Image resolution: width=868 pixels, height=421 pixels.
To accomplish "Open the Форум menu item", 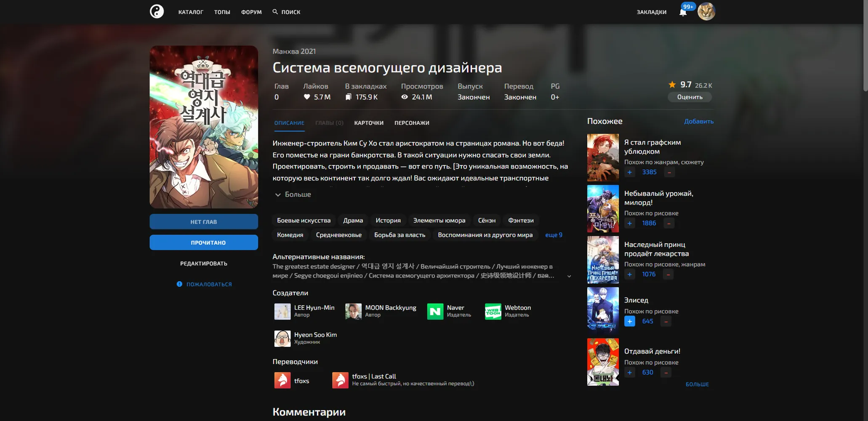I will tap(251, 12).
